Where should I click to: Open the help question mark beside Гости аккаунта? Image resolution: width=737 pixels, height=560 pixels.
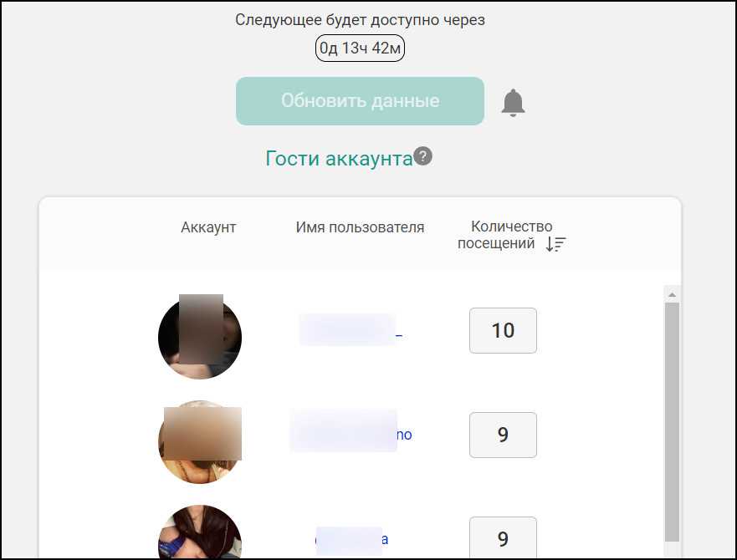423,156
